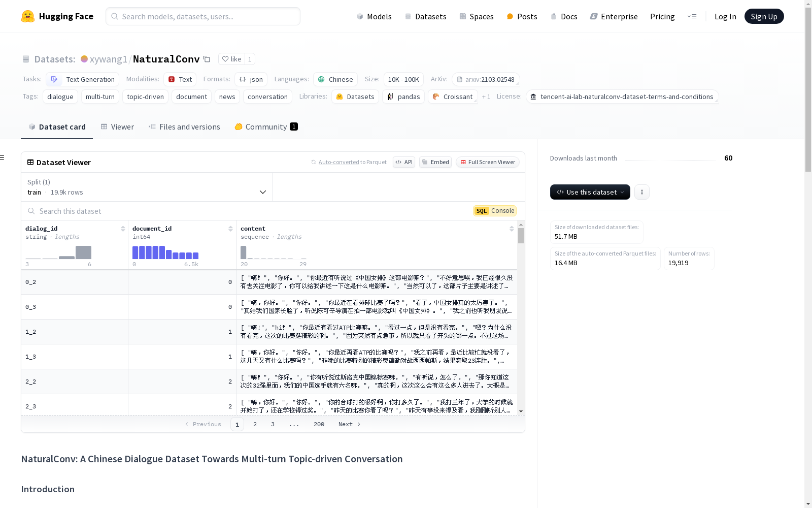
Task: Click the dialogue tag
Action: (60, 97)
